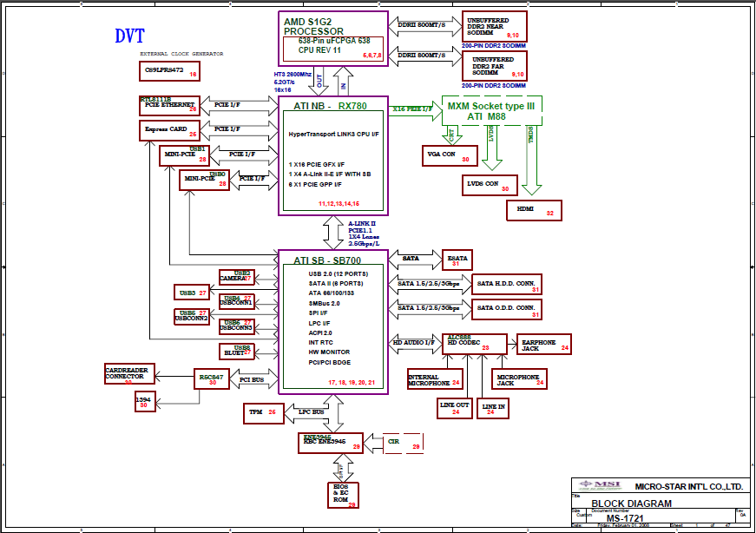Click SATA II (6 PORTS) entry
This screenshot has width=756, height=533.
coord(336,284)
